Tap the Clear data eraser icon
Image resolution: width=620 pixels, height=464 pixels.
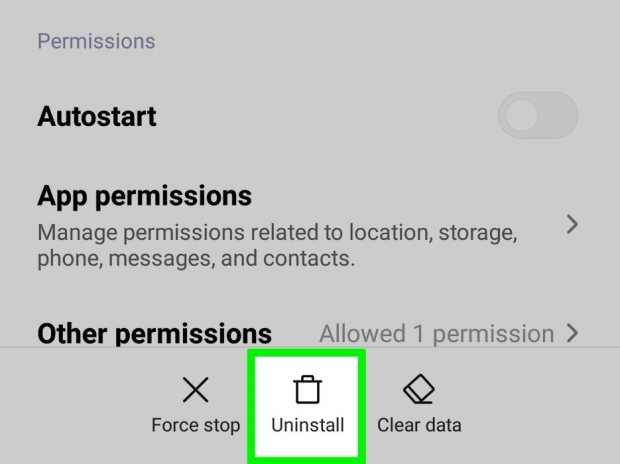click(418, 389)
